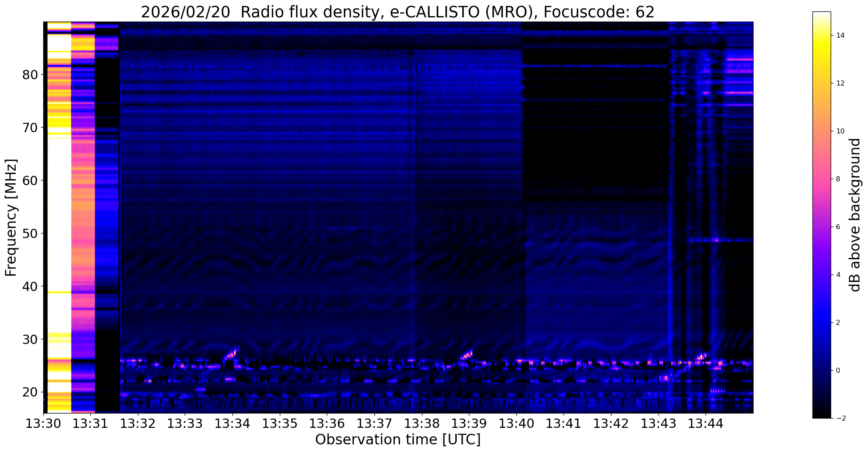
Task: Click the 13:34 time tick label
Action: [232, 423]
